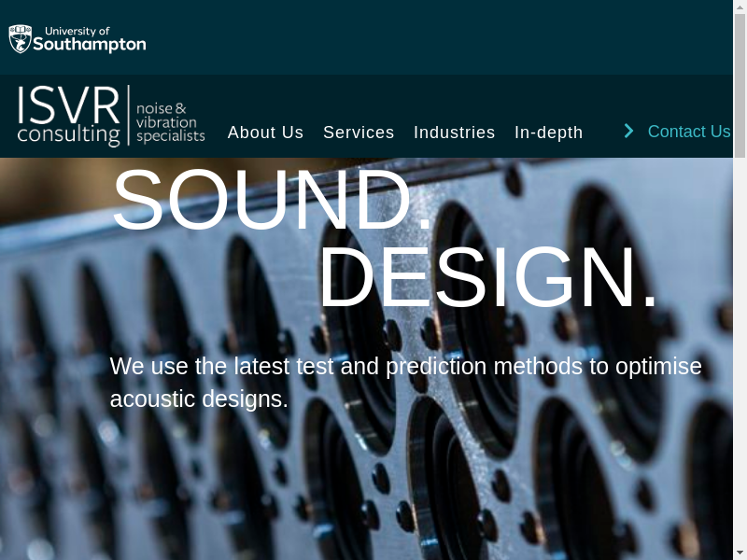Click the ISVR consulting logo
The width and height of the screenshot is (747, 560).
(110, 116)
